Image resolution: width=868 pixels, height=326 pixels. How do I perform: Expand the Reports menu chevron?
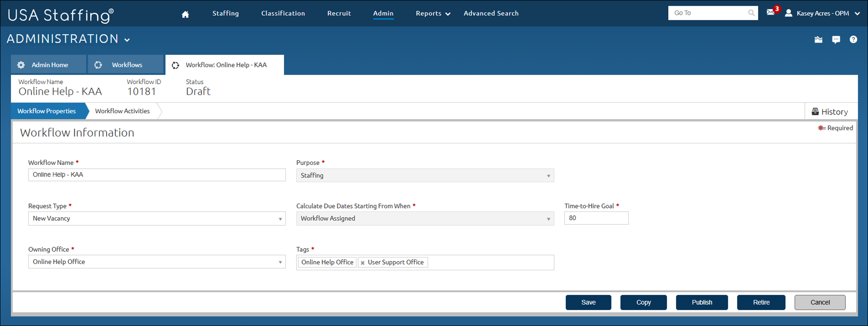447,14
